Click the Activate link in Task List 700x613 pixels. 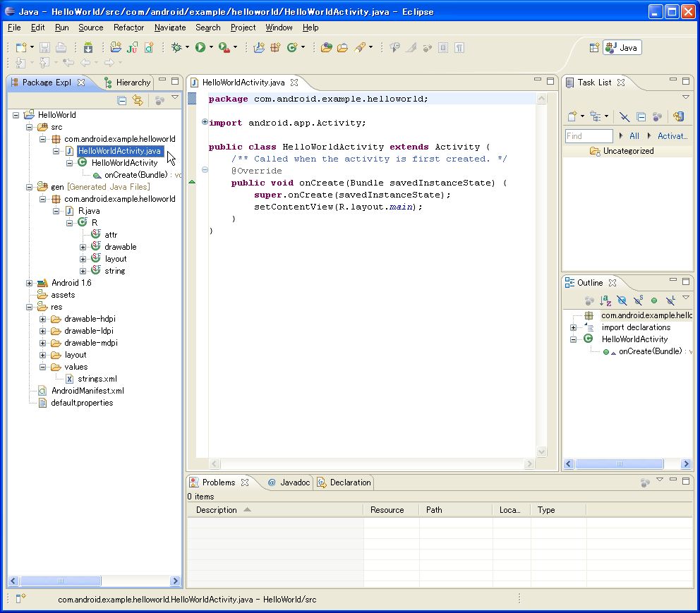672,135
